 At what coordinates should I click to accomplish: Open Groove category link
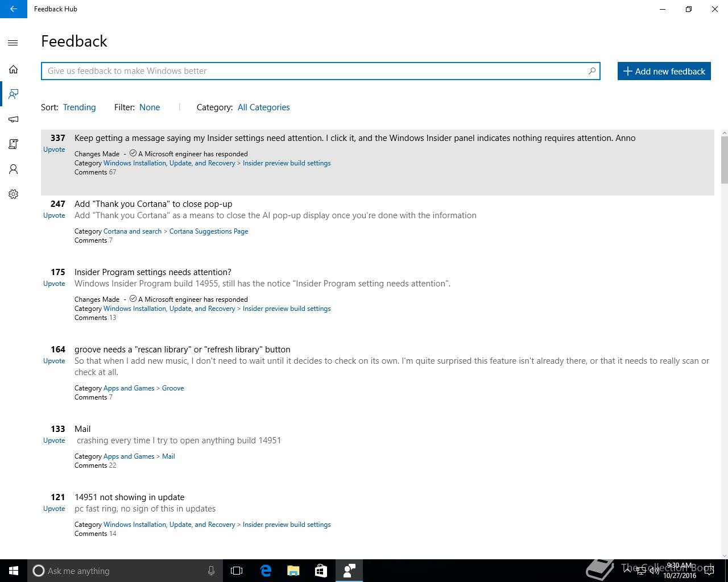click(x=173, y=388)
